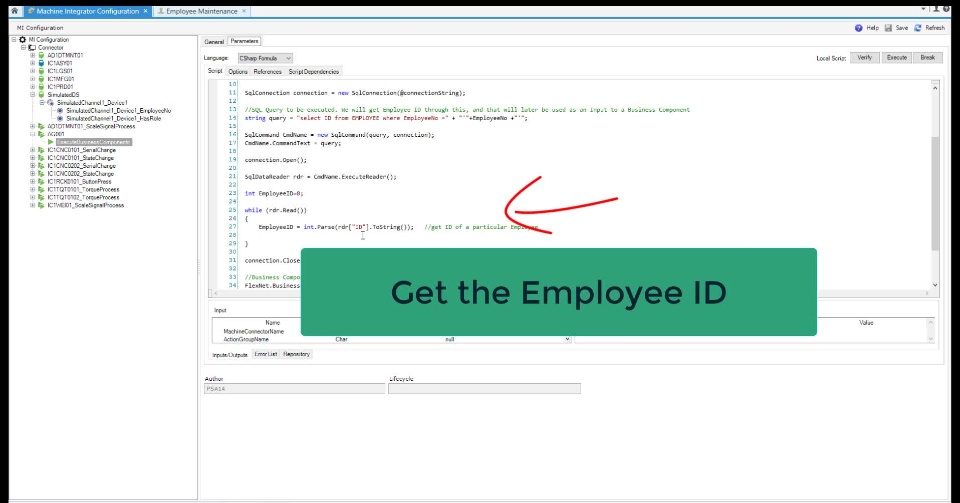
Task: Click the action group icon beside IC1WEI01_ScaleSignalProcess
Action: point(41,206)
